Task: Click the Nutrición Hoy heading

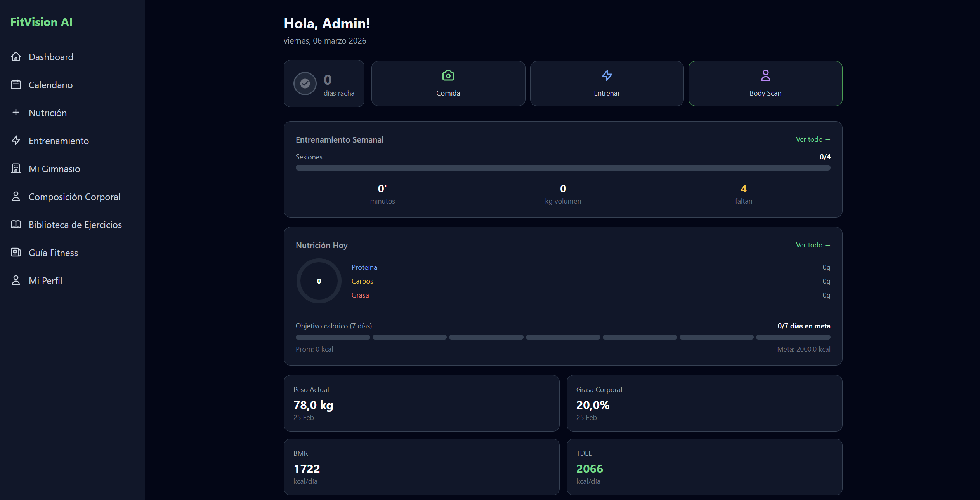Action: pos(322,246)
